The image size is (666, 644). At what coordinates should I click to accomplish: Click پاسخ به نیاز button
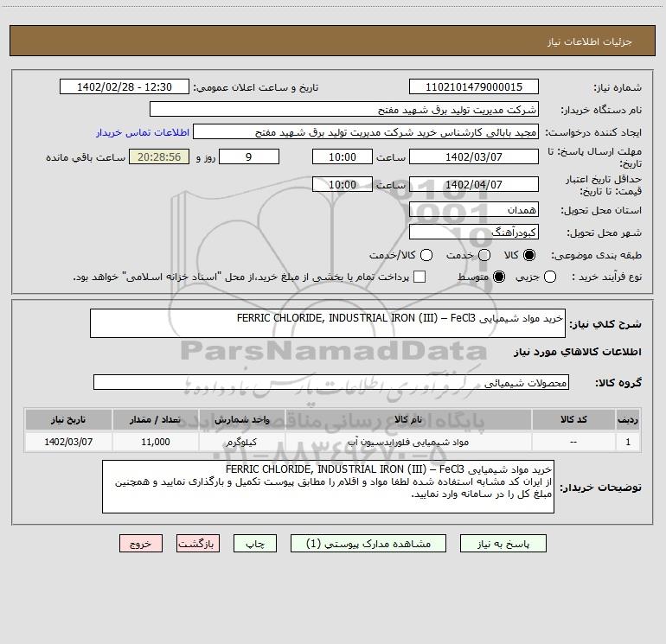[503, 544]
